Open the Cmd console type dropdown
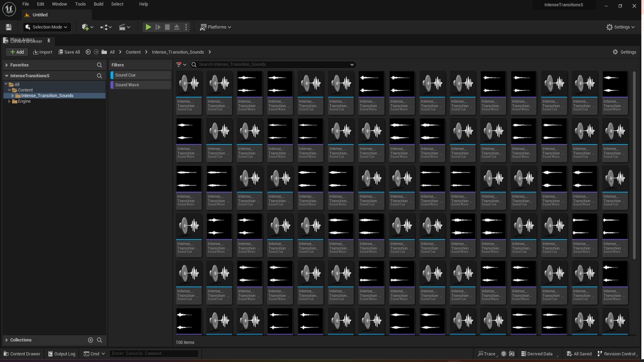644x362 pixels. pyautogui.click(x=95, y=353)
